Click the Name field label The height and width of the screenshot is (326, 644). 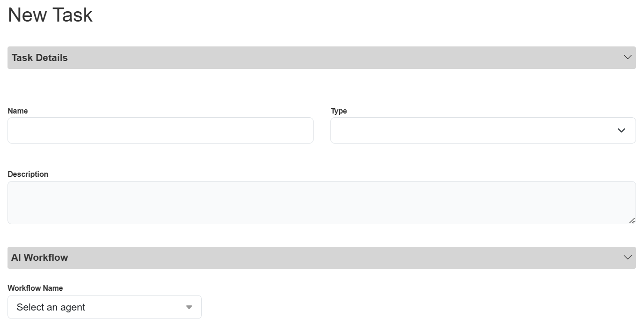tap(18, 111)
